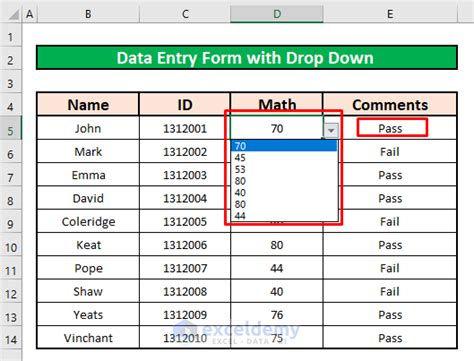Select the cell containing 'Pope'
Image resolution: width=474 pixels, height=361 pixels.
[88, 268]
